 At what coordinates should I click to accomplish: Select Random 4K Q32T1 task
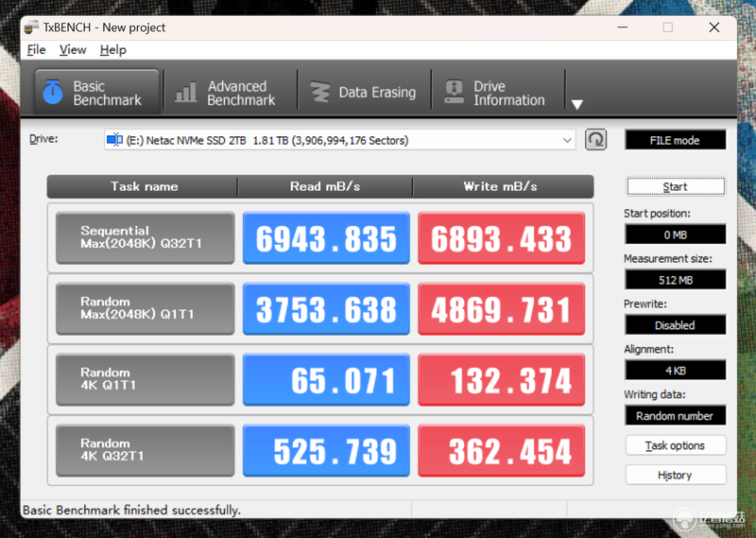tap(146, 451)
